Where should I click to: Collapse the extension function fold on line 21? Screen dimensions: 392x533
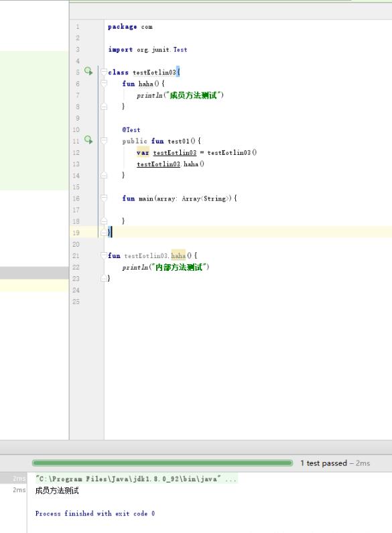pyautogui.click(x=104, y=255)
